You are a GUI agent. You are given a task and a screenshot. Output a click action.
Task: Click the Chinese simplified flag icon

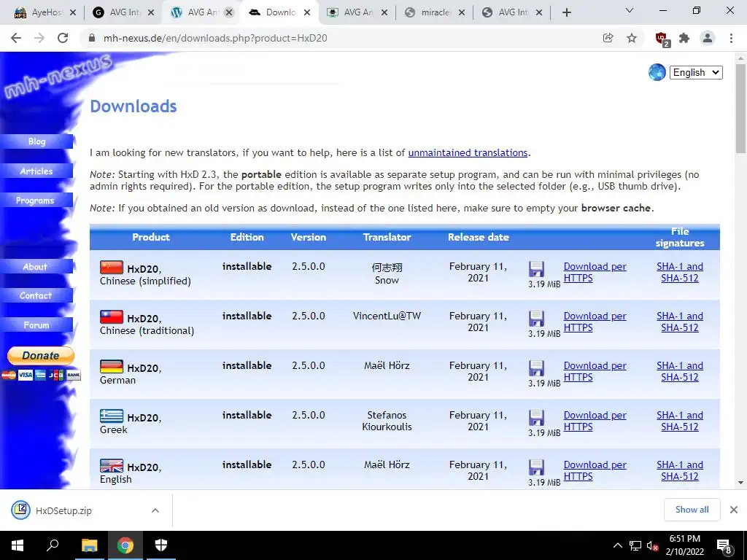click(x=112, y=268)
